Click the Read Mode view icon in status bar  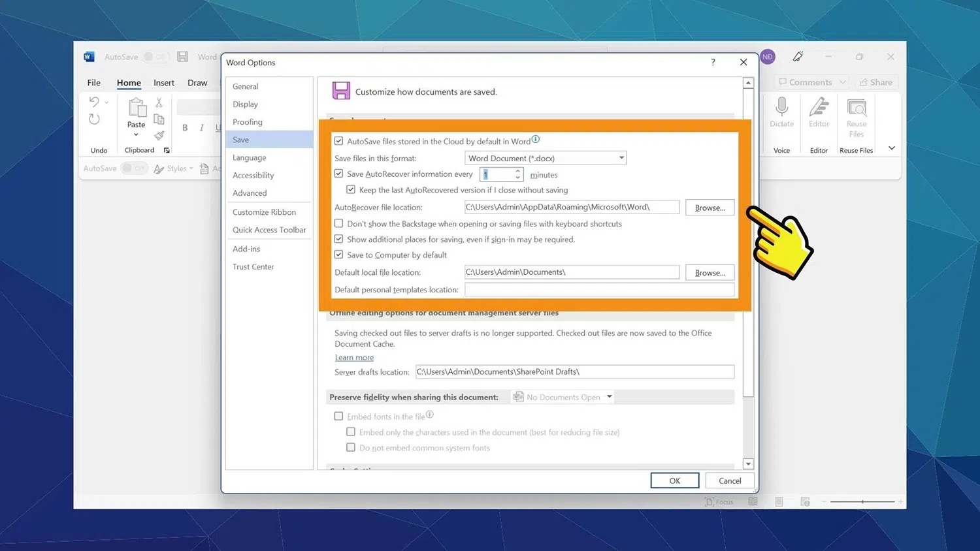753,501
